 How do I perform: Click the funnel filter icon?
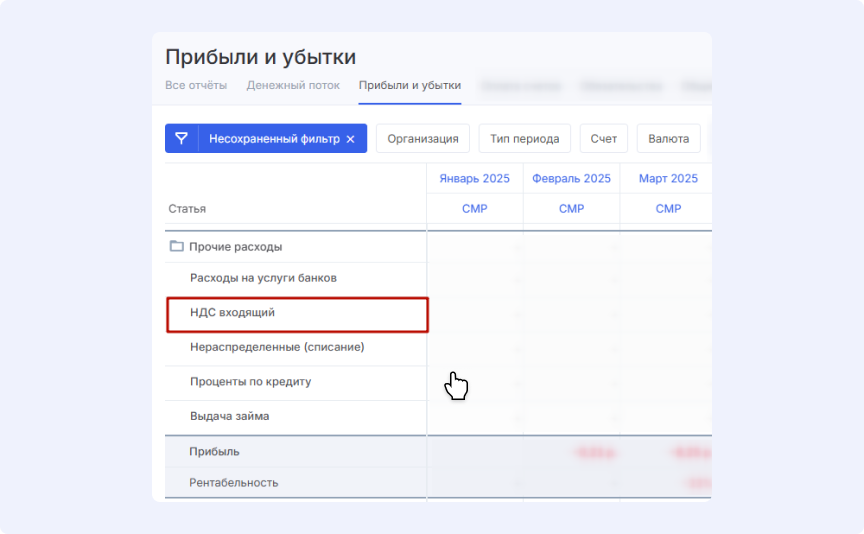pyautogui.click(x=181, y=139)
